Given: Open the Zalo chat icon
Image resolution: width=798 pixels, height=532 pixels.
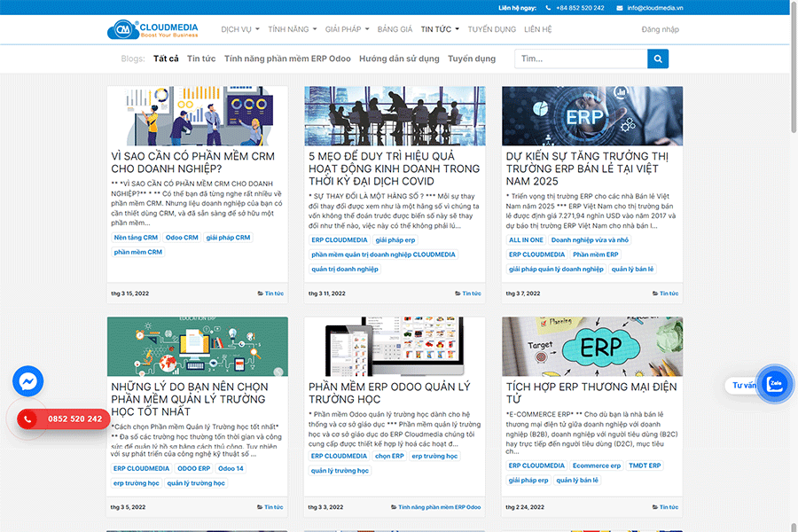Looking at the screenshot, I should coord(775,384).
